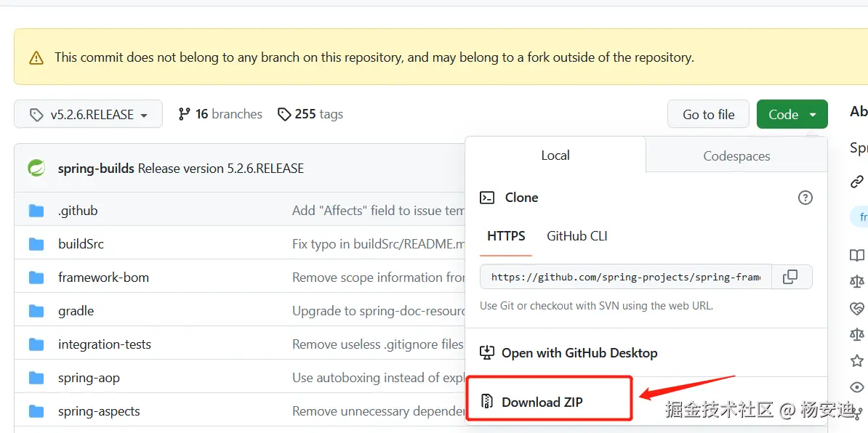Open the integration-tests folder
Image resolution: width=868 pixels, height=433 pixels.
pos(105,344)
